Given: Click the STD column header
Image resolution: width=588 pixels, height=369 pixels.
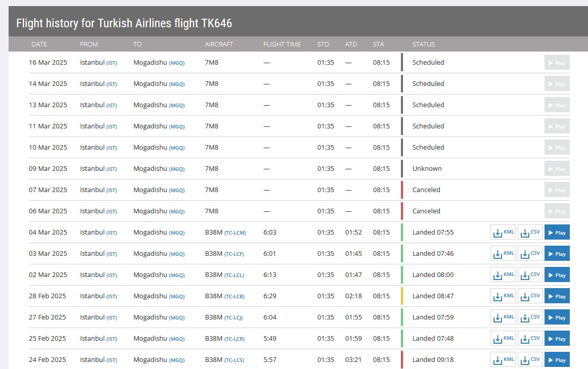Looking at the screenshot, I should (x=323, y=44).
